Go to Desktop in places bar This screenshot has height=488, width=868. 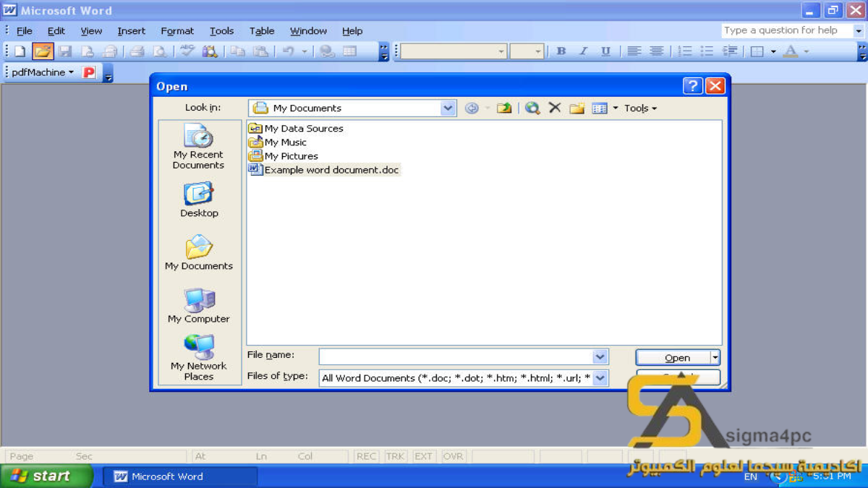click(x=199, y=200)
